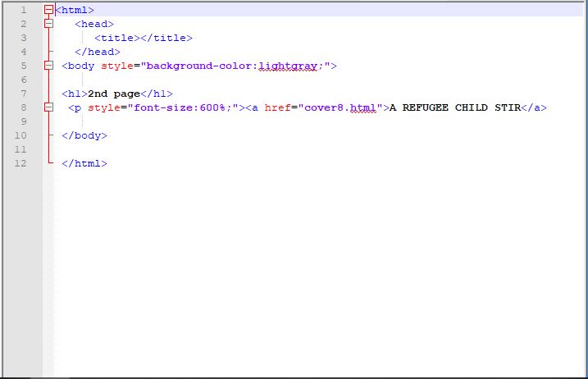588x379 pixels.
Task: Collapse the body section fold marker
Action: click(49, 66)
